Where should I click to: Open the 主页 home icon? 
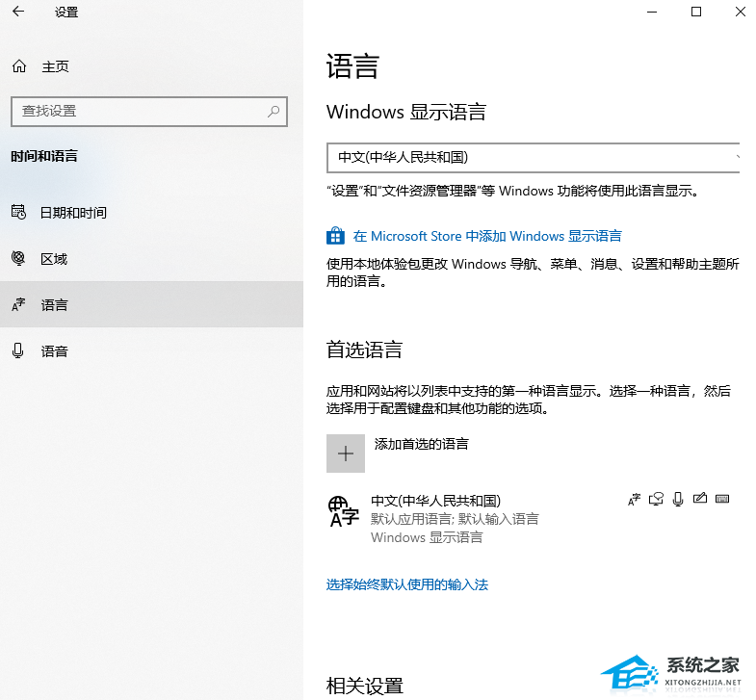pos(19,66)
